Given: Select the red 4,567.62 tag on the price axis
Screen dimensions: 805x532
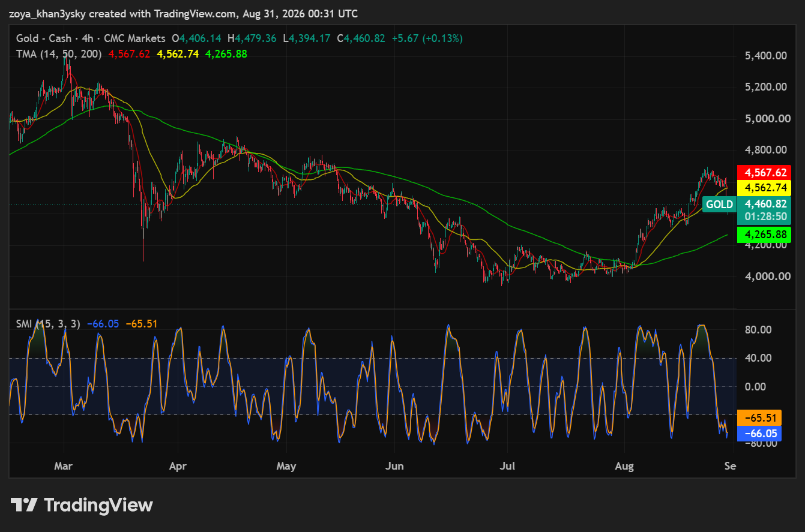Looking at the screenshot, I should 765,173.
